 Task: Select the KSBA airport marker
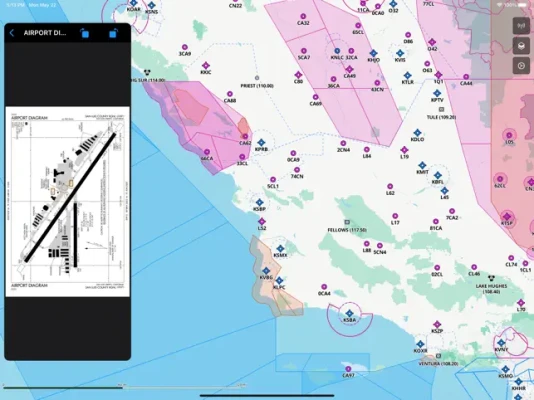coord(349,313)
